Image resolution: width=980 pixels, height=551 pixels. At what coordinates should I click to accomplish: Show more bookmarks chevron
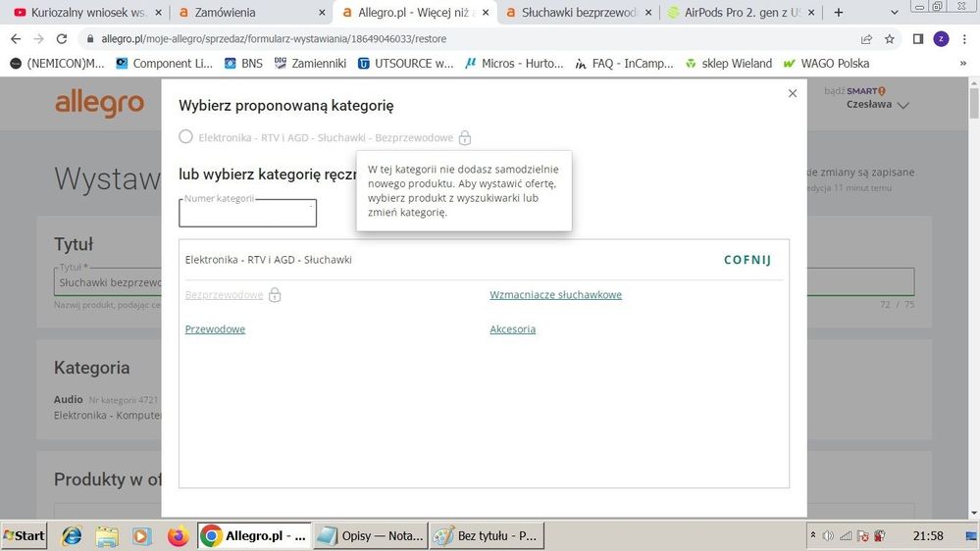pos(963,63)
